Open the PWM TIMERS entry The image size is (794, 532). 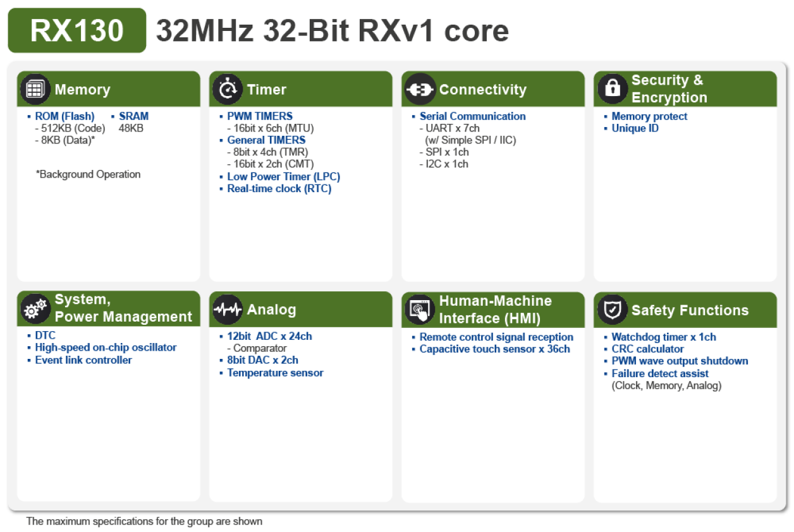(x=259, y=116)
